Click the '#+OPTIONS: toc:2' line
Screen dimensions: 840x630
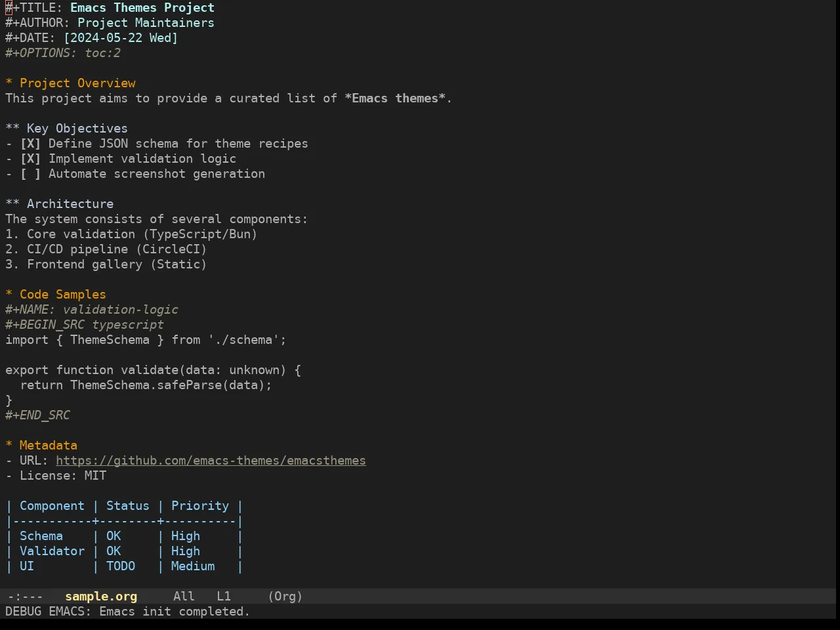pos(63,53)
